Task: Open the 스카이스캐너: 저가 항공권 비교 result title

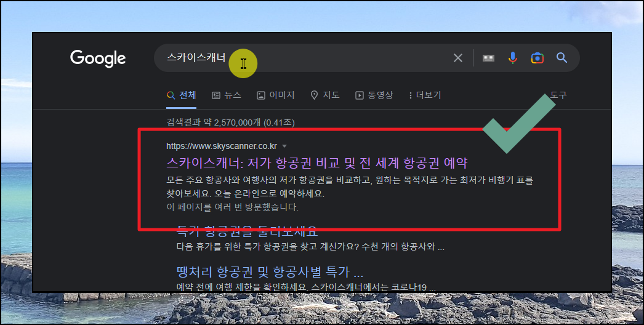Action: point(316,163)
